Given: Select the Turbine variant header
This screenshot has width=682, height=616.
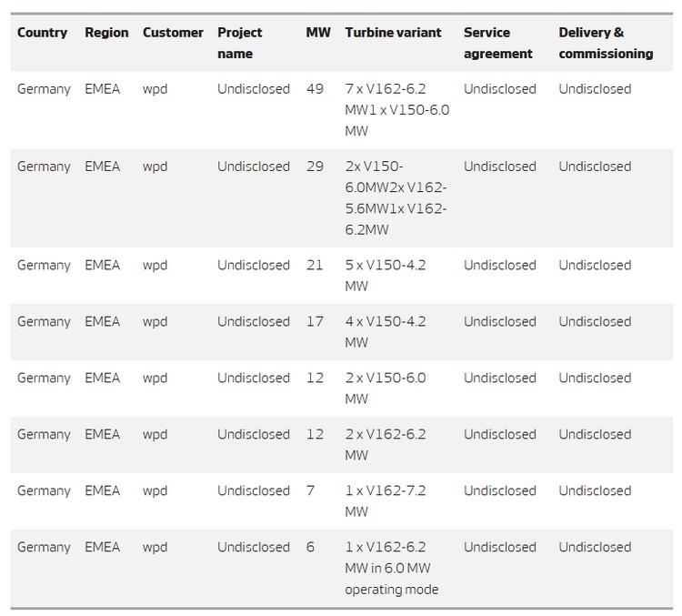Looking at the screenshot, I should click(x=393, y=33).
